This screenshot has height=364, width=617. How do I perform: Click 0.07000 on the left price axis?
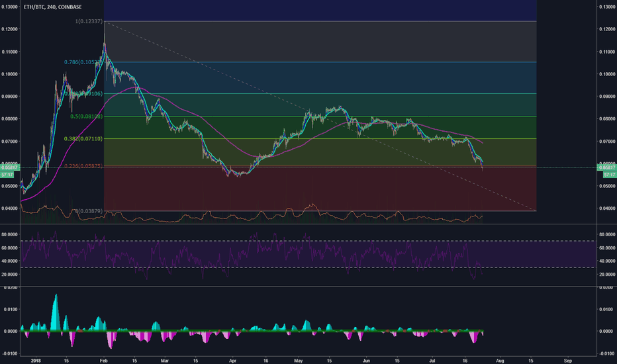click(x=9, y=141)
